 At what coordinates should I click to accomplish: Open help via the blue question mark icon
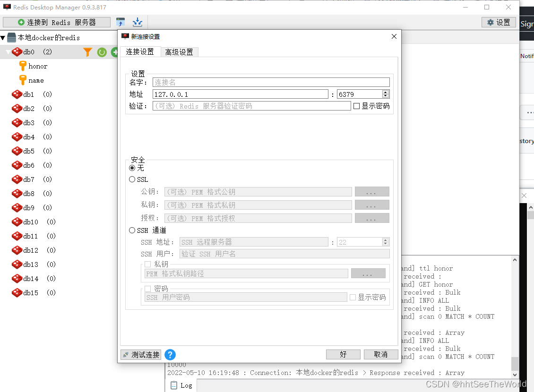coord(170,355)
